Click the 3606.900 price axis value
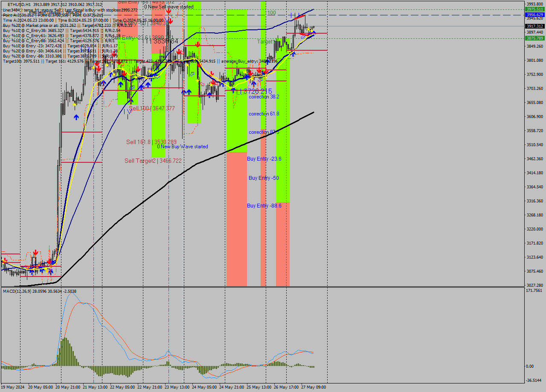The width and height of the screenshot is (546, 392). [x=535, y=117]
